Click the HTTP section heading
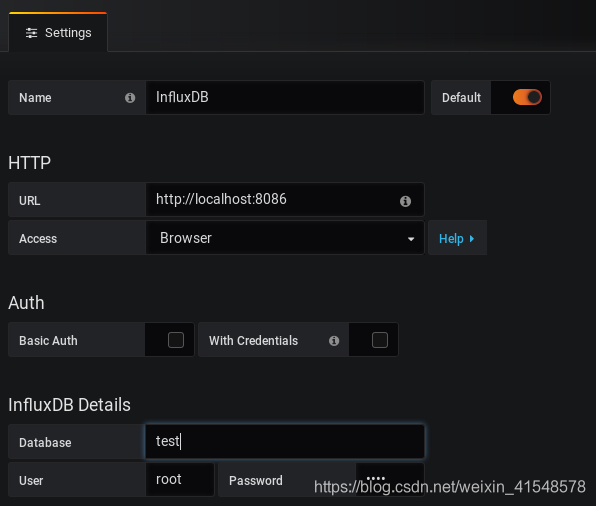The image size is (596, 506). pyautogui.click(x=30, y=163)
